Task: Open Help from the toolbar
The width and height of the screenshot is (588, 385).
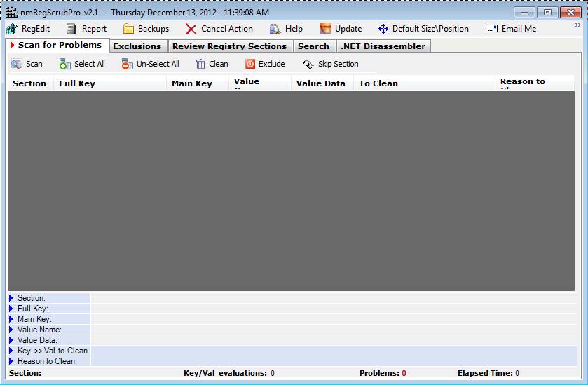Action: click(275, 29)
